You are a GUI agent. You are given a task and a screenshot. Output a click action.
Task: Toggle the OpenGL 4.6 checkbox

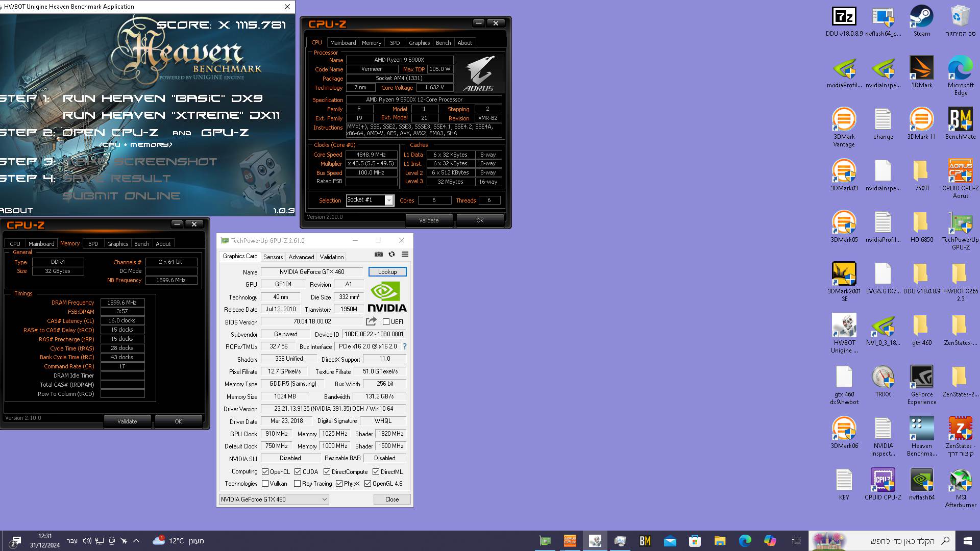367,484
